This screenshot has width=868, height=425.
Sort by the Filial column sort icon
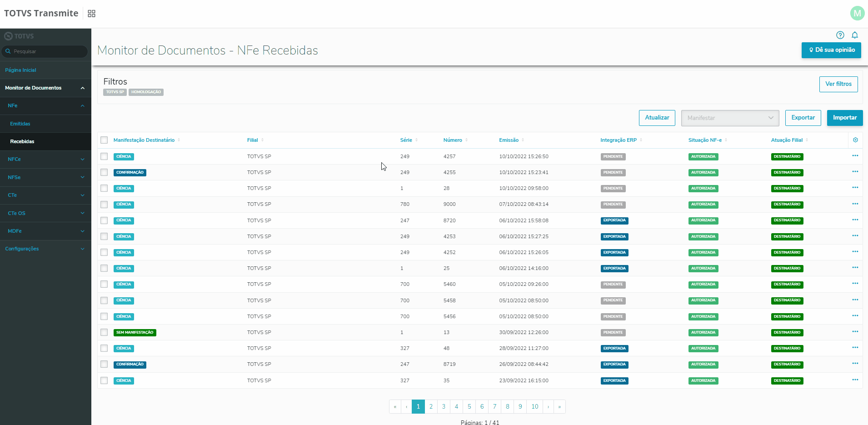point(263,140)
